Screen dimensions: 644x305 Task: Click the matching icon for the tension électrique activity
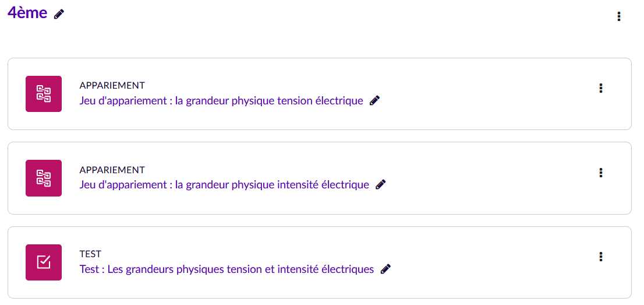(44, 94)
